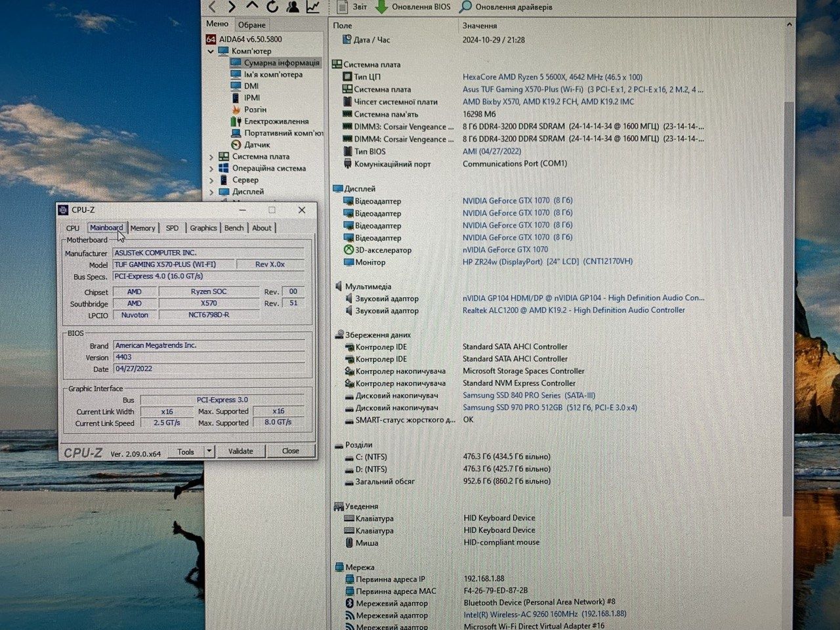Open CPU tab in CPU-Z
Image resolution: width=840 pixels, height=630 pixels.
[x=73, y=228]
